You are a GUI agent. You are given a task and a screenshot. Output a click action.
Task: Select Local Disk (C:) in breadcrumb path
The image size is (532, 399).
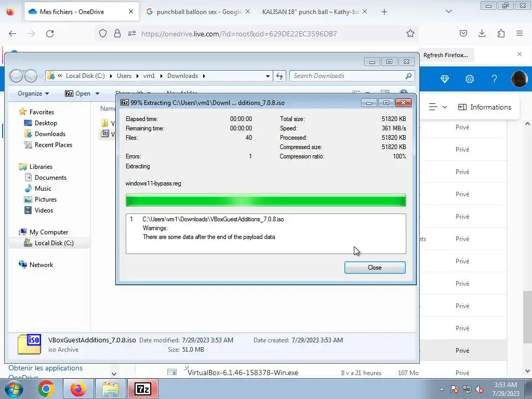click(85, 76)
